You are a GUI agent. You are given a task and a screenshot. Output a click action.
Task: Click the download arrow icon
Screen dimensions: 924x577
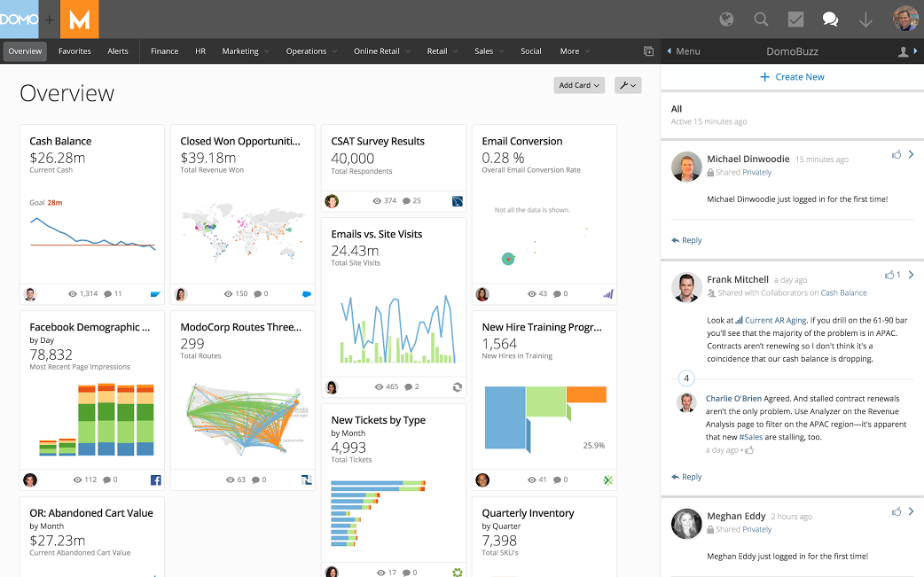(865, 20)
